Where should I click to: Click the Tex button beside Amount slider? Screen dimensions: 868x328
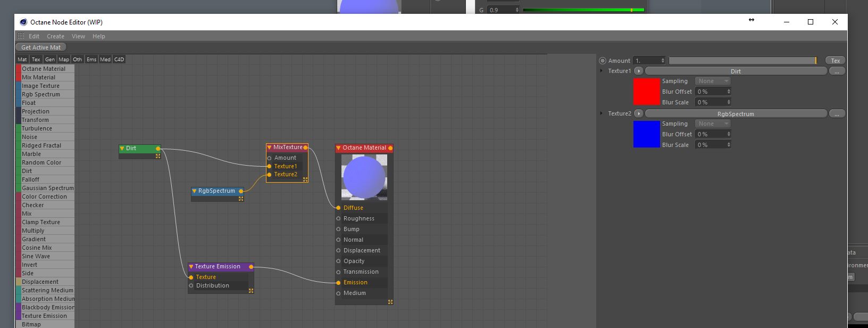(836, 61)
